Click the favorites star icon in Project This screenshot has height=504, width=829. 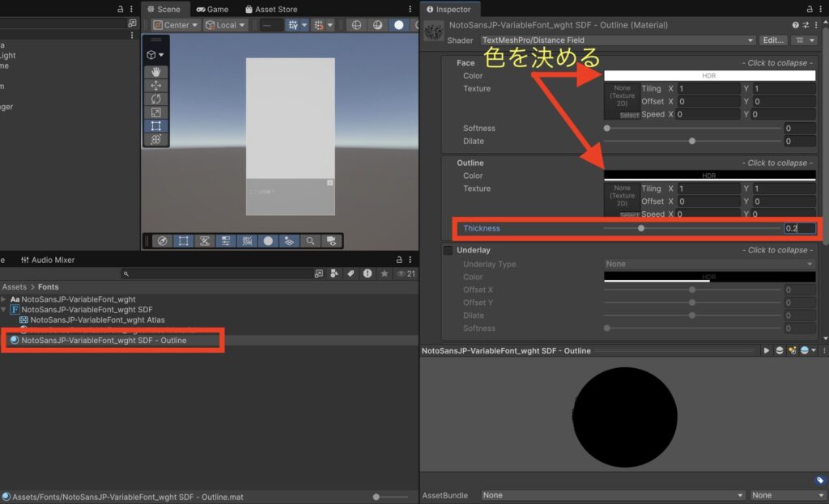click(x=385, y=273)
